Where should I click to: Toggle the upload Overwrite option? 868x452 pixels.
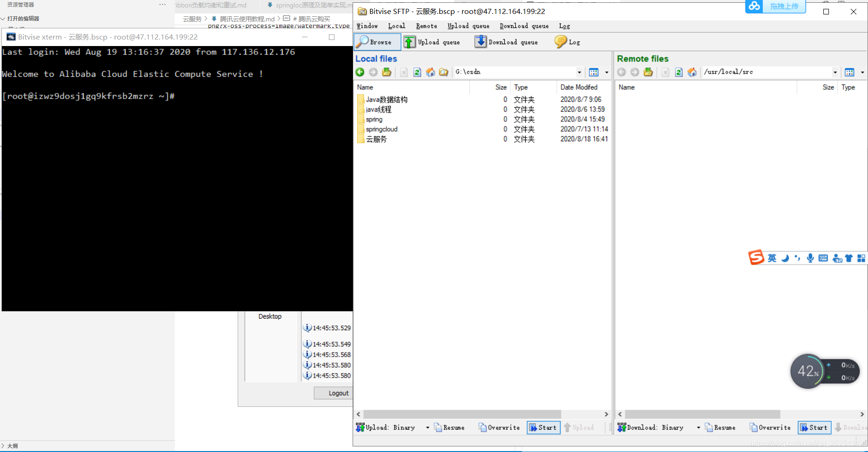point(499,427)
